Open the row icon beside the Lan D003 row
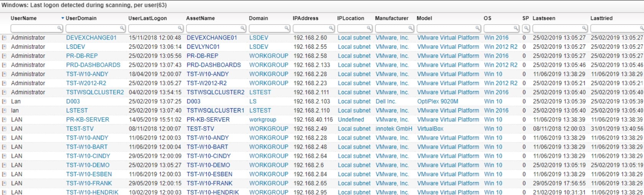Viewport: 644px width, 195px height. [x=4, y=102]
